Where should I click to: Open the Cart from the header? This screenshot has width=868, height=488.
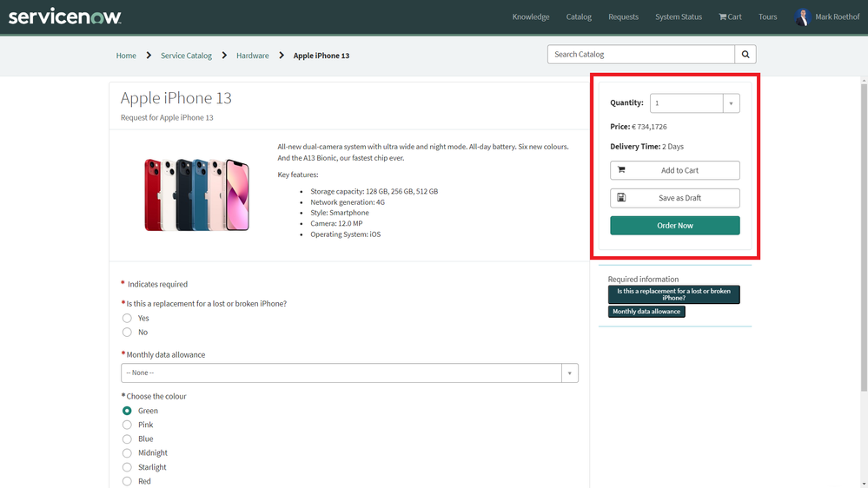coord(730,16)
